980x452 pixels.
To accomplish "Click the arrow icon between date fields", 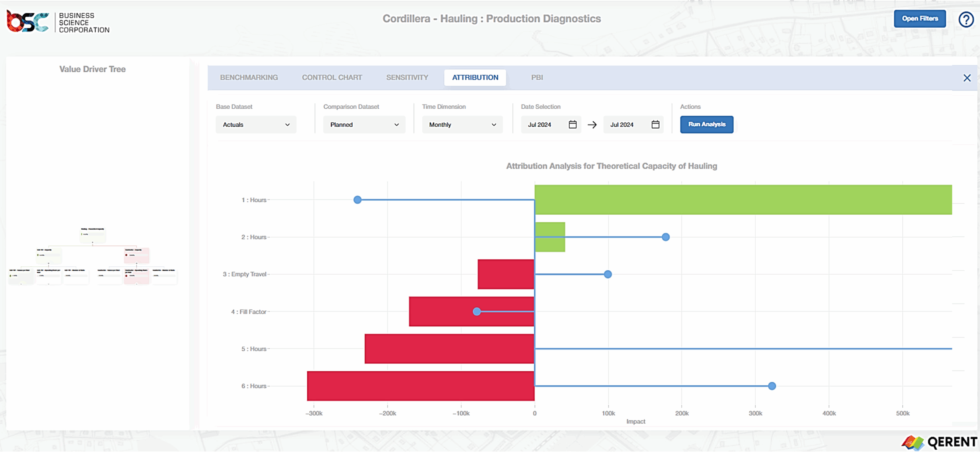I will 592,124.
